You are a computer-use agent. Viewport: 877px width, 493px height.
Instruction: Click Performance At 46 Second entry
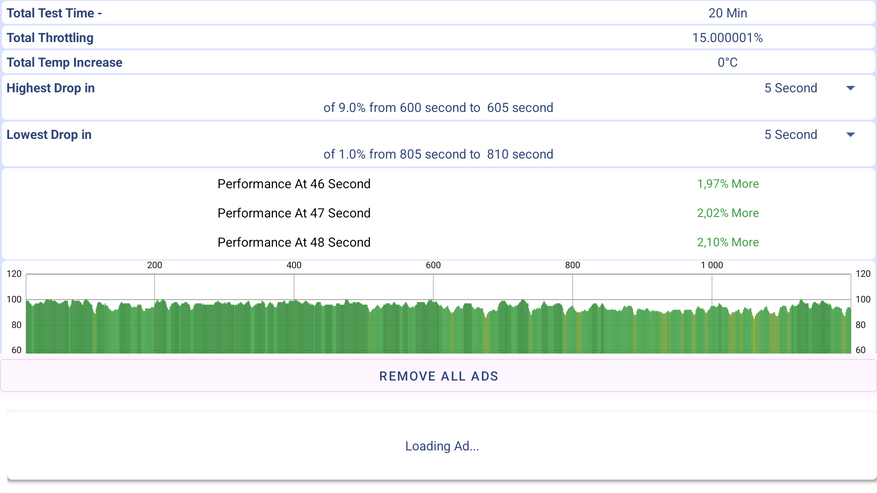click(294, 184)
